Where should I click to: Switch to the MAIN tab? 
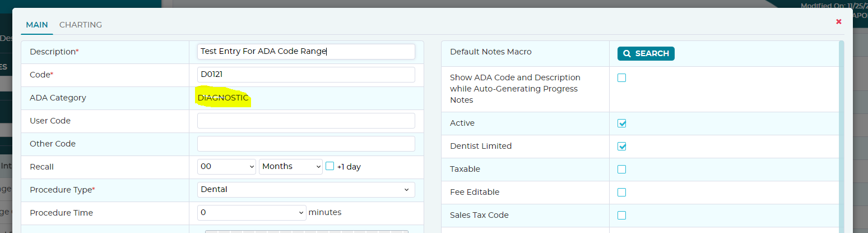pyautogui.click(x=37, y=25)
